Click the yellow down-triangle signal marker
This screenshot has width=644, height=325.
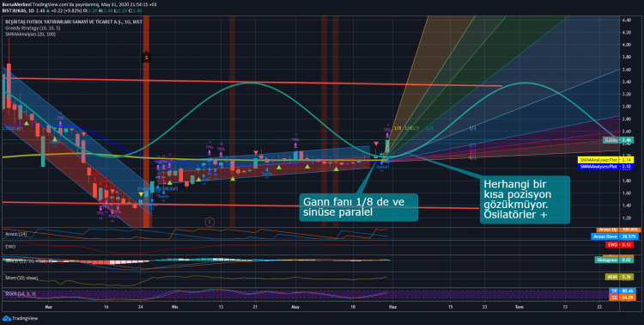pos(141,194)
